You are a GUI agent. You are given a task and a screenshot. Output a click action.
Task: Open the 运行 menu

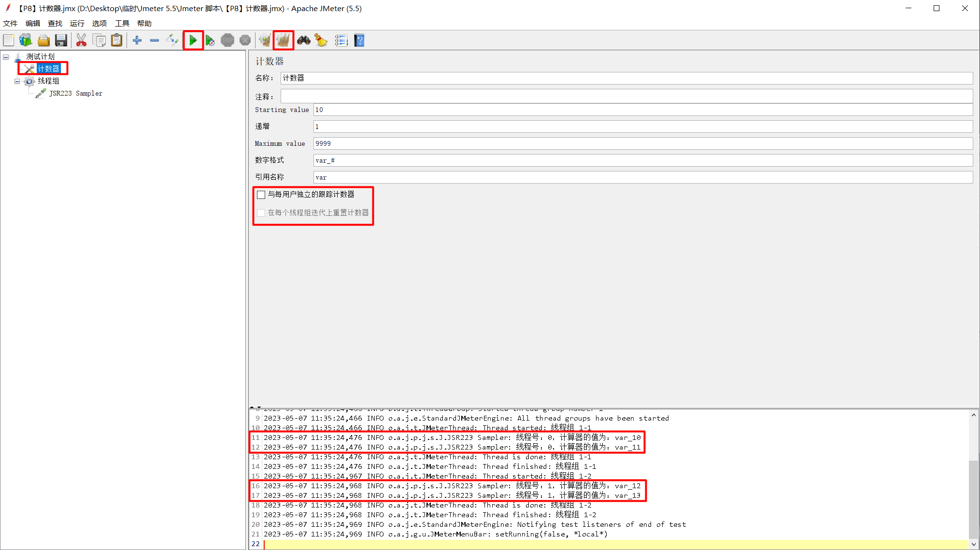tap(77, 23)
